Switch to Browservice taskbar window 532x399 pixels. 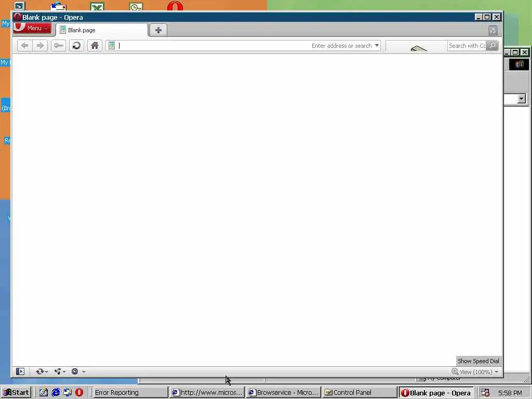tap(283, 393)
